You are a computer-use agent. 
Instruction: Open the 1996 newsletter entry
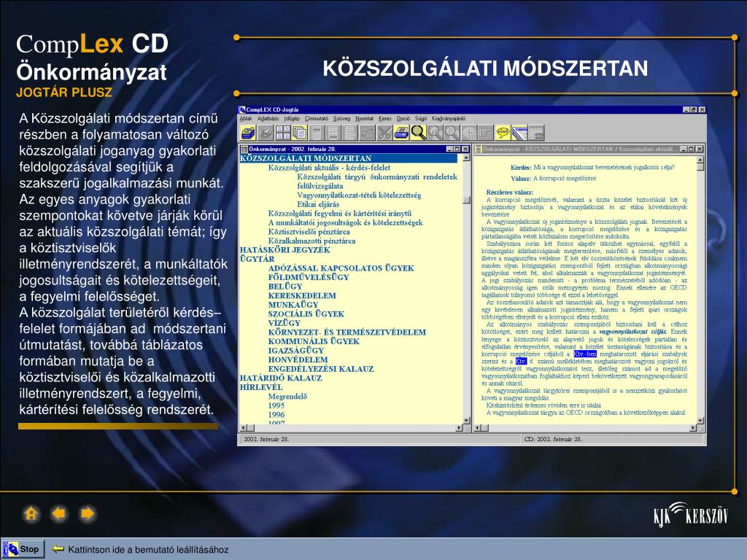(276, 415)
